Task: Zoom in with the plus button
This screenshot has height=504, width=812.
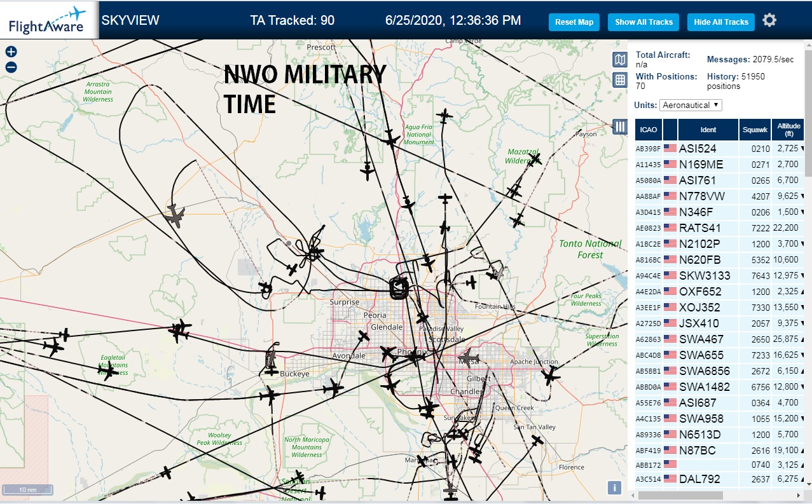Action: 11,52
